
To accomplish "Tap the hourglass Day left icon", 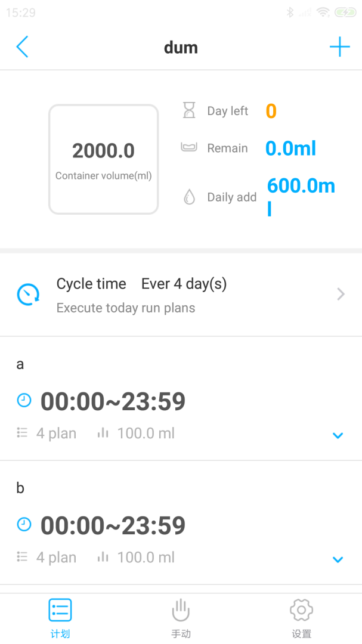I will [189, 110].
